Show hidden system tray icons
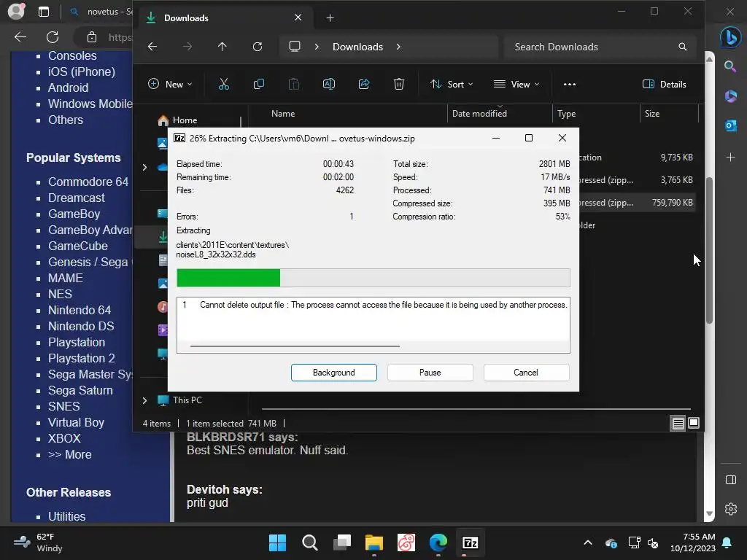 (588, 542)
